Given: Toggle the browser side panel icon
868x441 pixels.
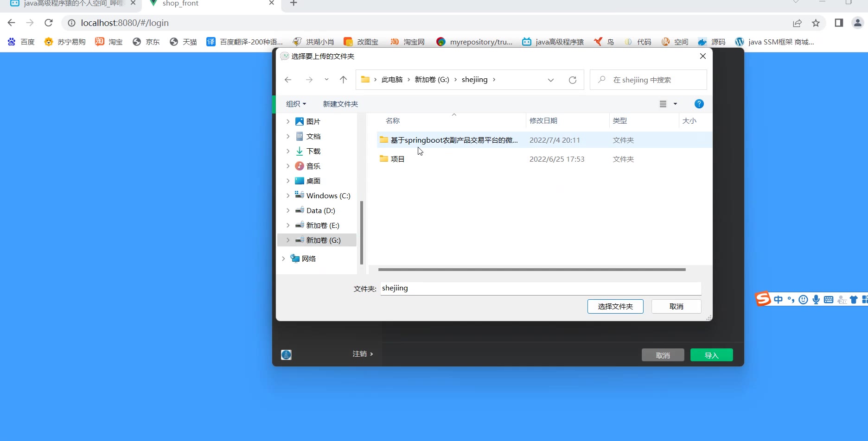Looking at the screenshot, I should (839, 23).
